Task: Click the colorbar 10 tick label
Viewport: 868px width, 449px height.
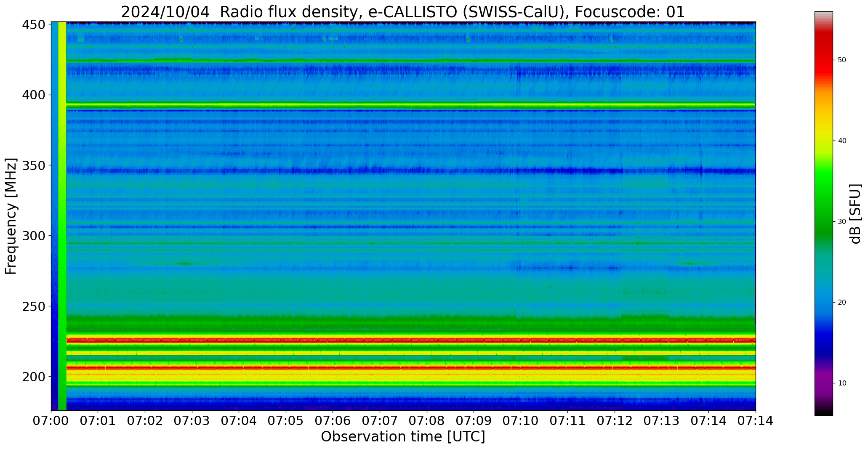Action: point(842,383)
